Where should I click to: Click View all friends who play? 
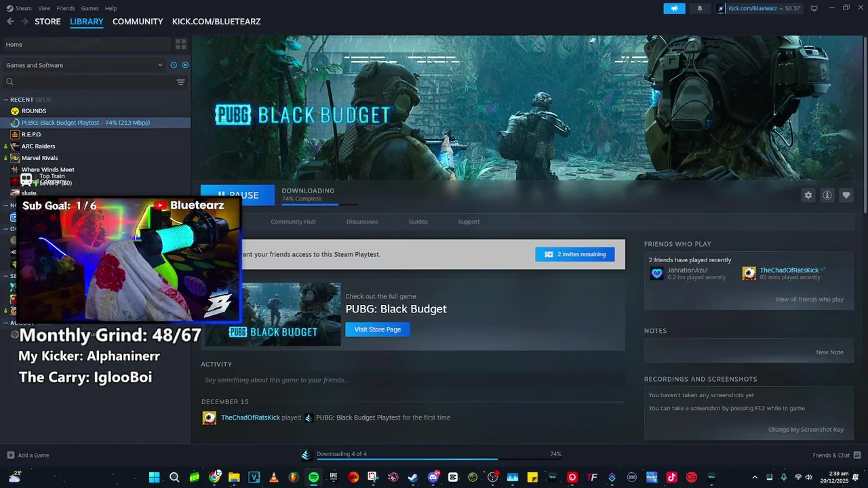(810, 300)
